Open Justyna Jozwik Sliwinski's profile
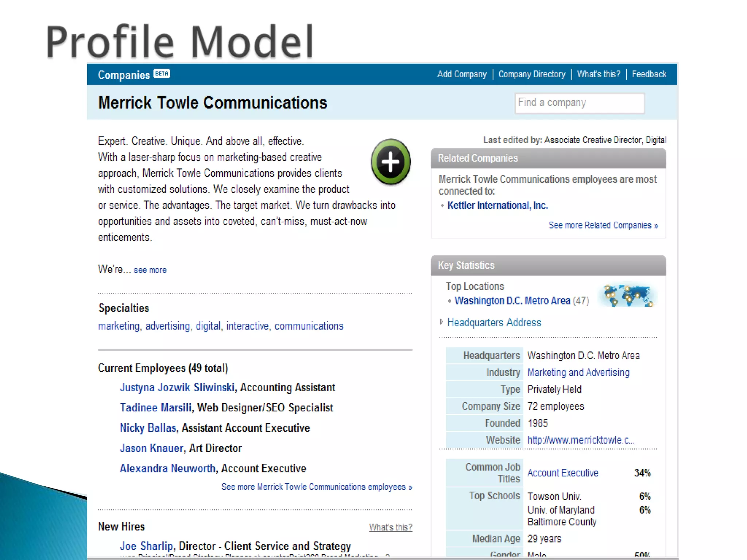The height and width of the screenshot is (560, 747). (x=177, y=388)
